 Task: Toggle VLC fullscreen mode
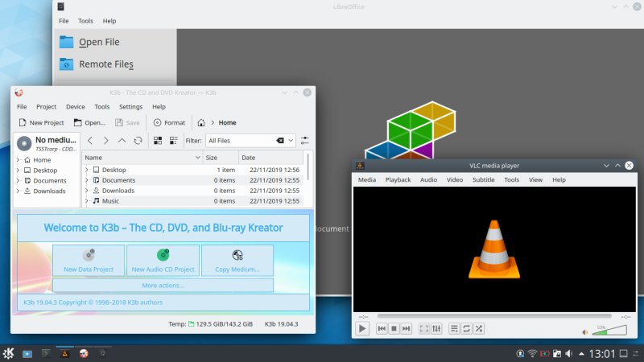pos(425,328)
